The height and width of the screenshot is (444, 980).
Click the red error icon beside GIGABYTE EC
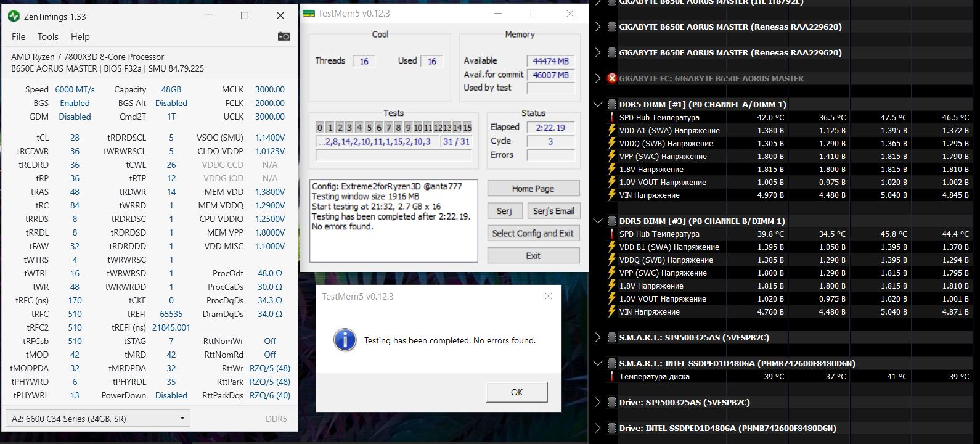click(611, 78)
